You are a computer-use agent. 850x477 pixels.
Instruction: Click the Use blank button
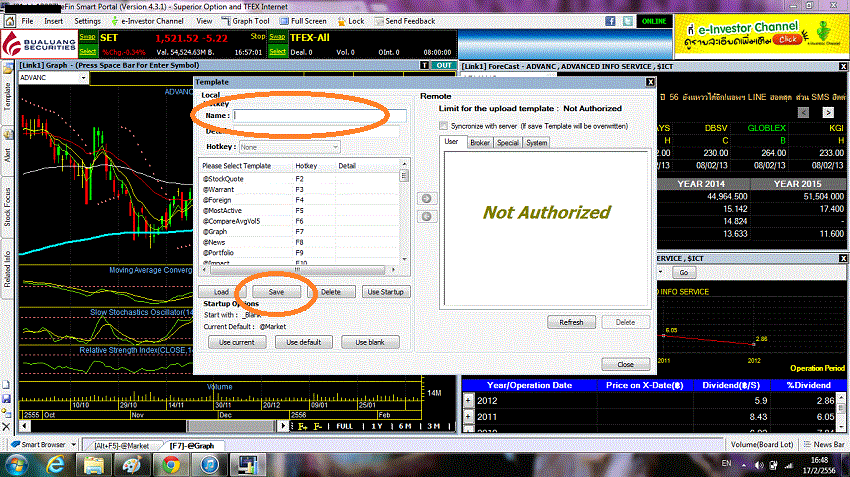[x=370, y=342]
